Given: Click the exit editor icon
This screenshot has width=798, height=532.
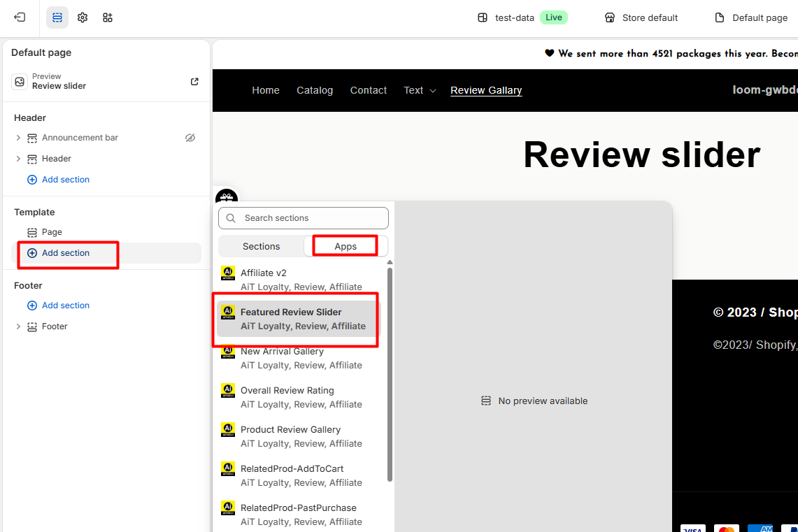Looking at the screenshot, I should coord(20,17).
